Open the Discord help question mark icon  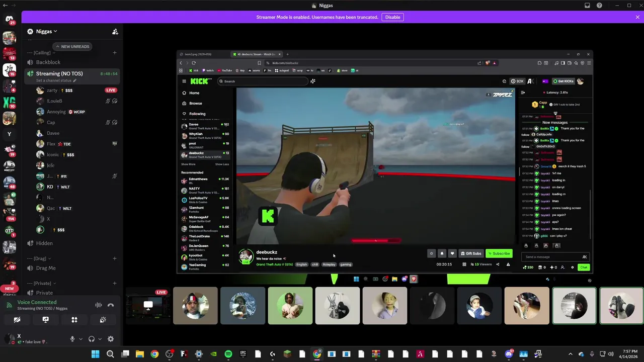click(599, 6)
